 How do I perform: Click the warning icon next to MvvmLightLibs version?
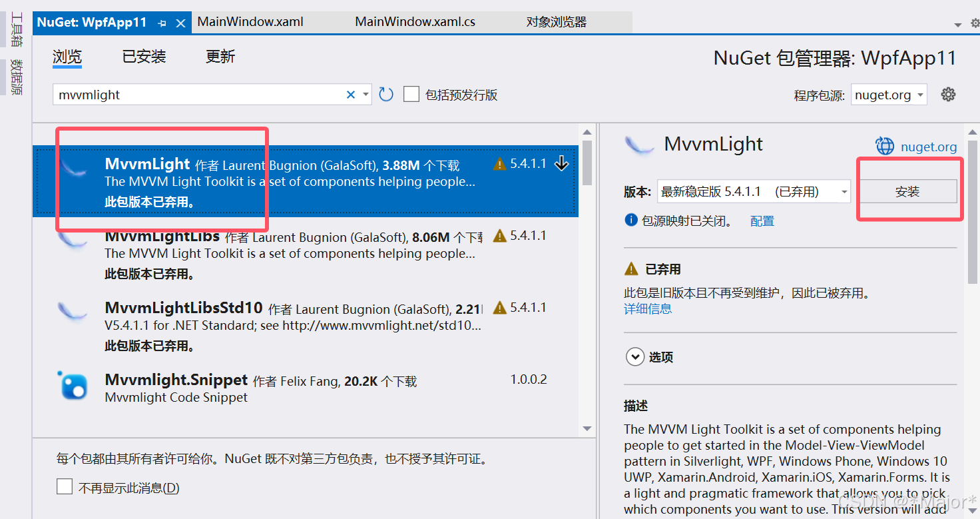499,235
